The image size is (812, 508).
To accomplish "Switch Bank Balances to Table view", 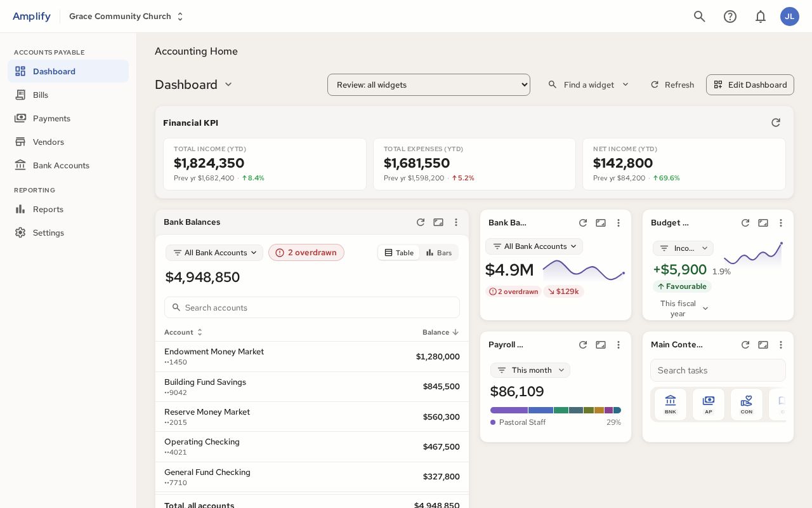I will [399, 253].
